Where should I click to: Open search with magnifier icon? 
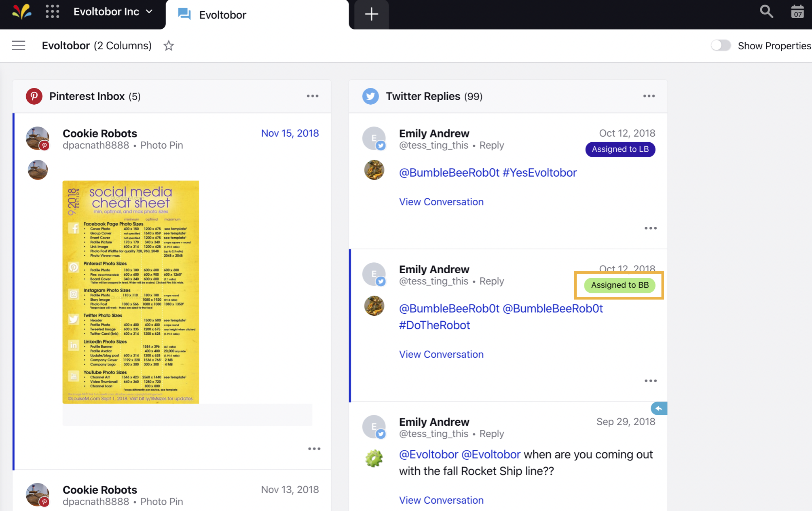[766, 11]
